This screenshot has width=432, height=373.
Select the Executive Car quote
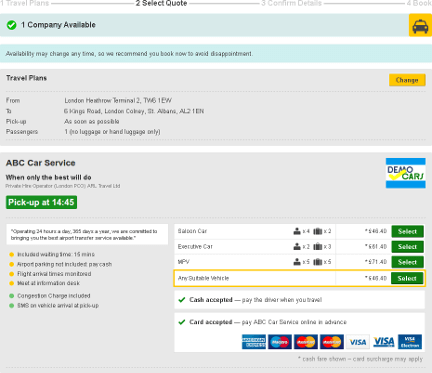[407, 247]
